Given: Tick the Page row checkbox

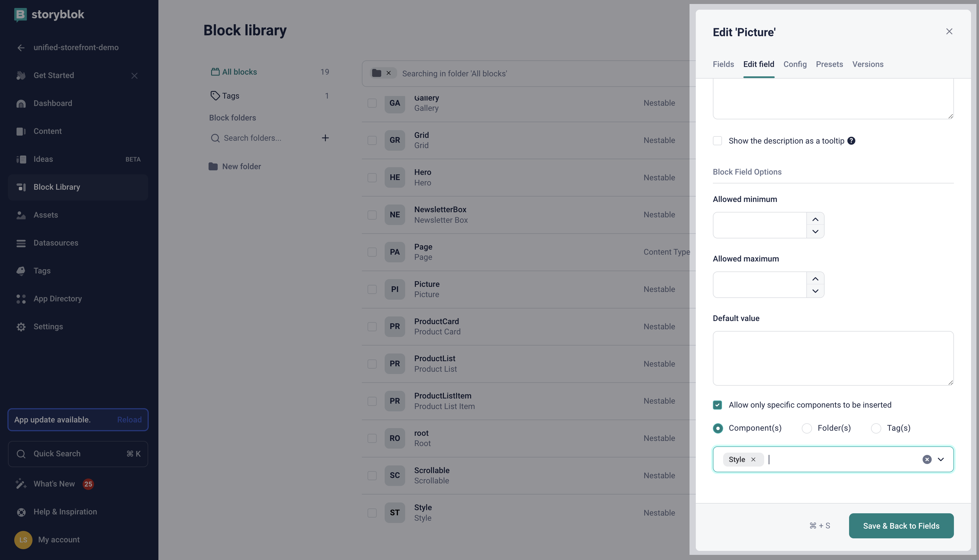Looking at the screenshot, I should coord(372,252).
